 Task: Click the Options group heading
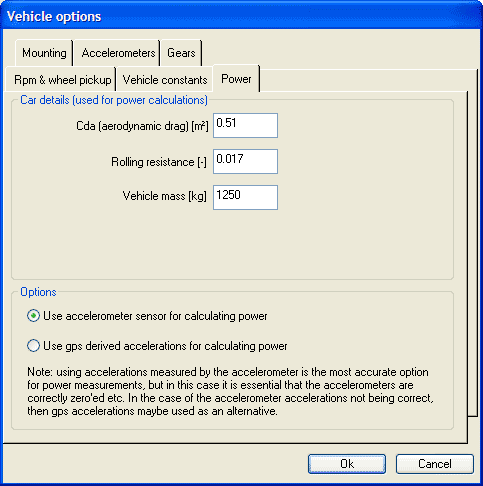[x=38, y=292]
